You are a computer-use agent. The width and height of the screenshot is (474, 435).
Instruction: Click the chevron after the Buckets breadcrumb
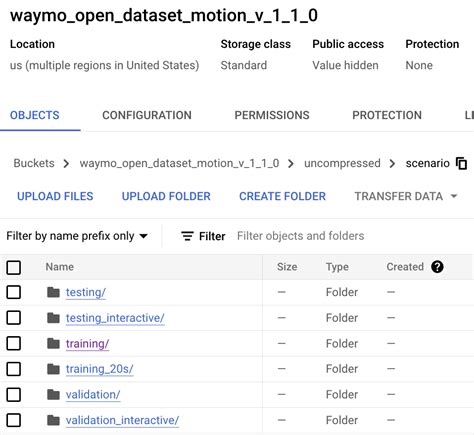point(66,164)
